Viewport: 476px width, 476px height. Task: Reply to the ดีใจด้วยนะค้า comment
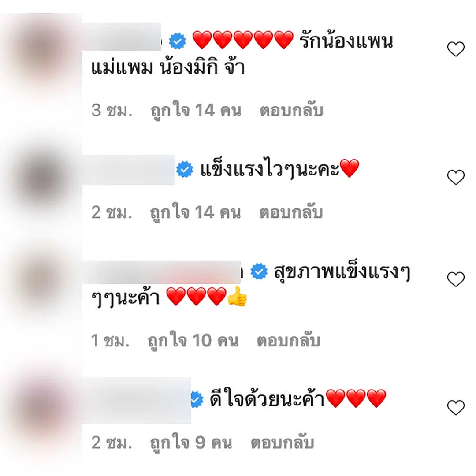pyautogui.click(x=283, y=443)
